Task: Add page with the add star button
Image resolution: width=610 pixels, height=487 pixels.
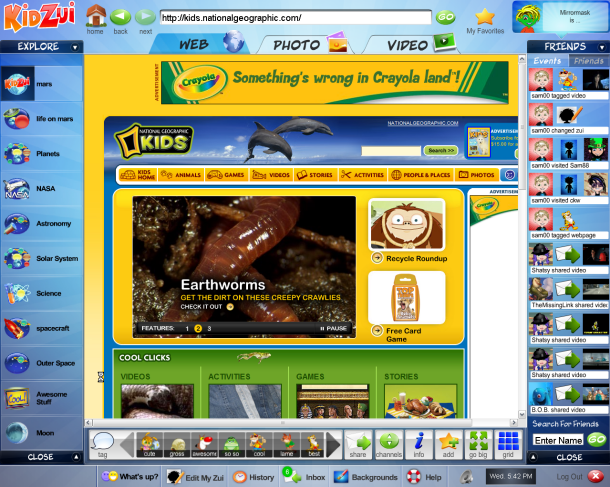Action: click(x=449, y=445)
